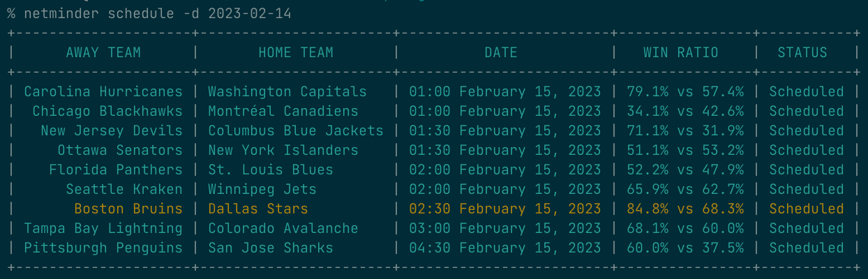Click the 02:30 February 15, 2023 date
The image size is (868, 279).
[x=505, y=209]
